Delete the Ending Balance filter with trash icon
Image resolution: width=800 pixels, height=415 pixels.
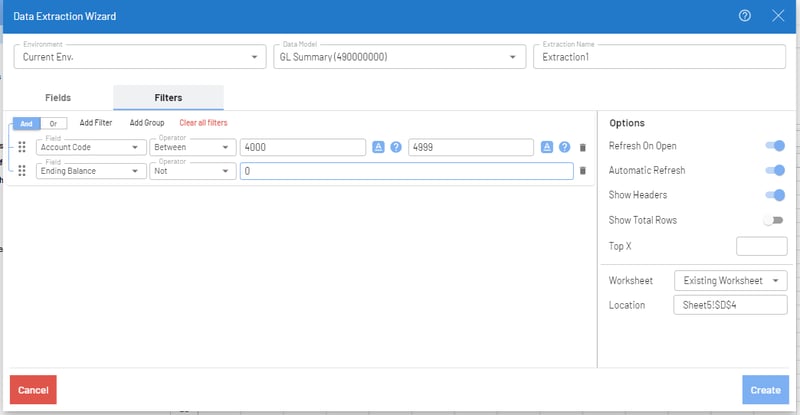click(583, 171)
